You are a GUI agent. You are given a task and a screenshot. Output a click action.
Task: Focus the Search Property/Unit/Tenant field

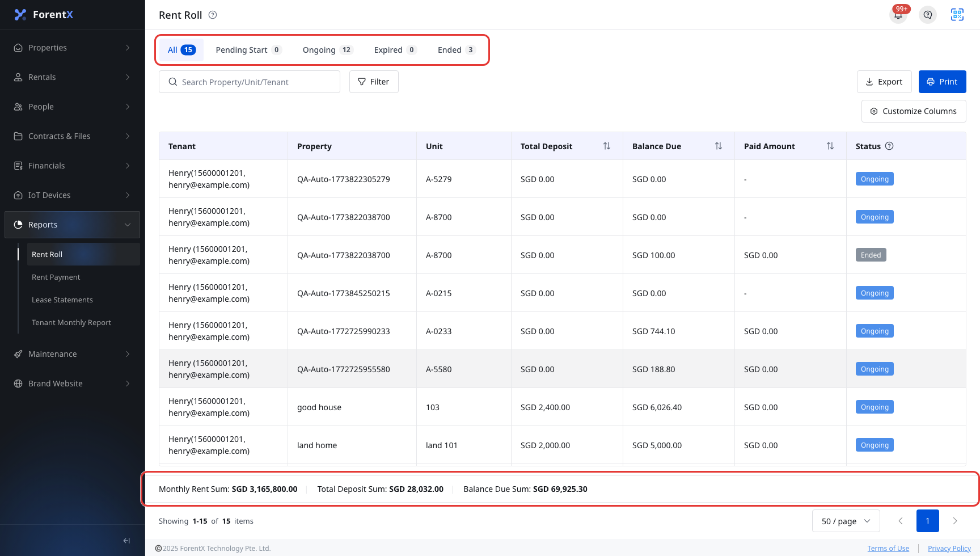pyautogui.click(x=250, y=82)
